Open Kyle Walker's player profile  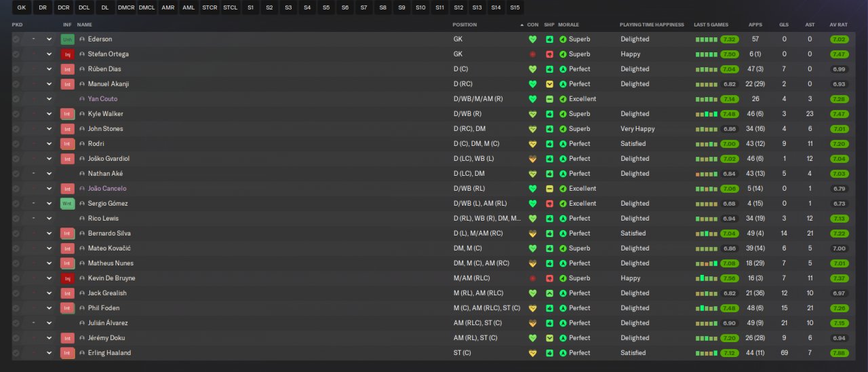[x=106, y=114]
